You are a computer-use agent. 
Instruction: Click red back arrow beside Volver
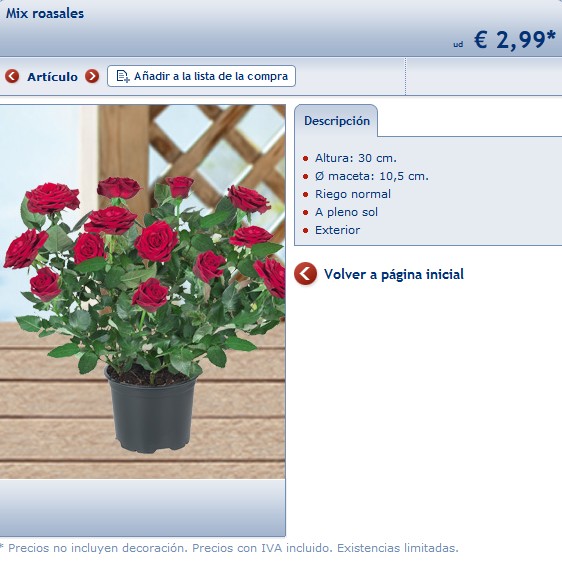305,274
